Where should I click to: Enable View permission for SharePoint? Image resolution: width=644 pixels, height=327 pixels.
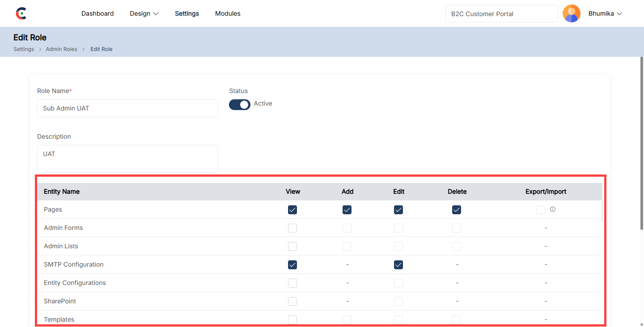(292, 302)
